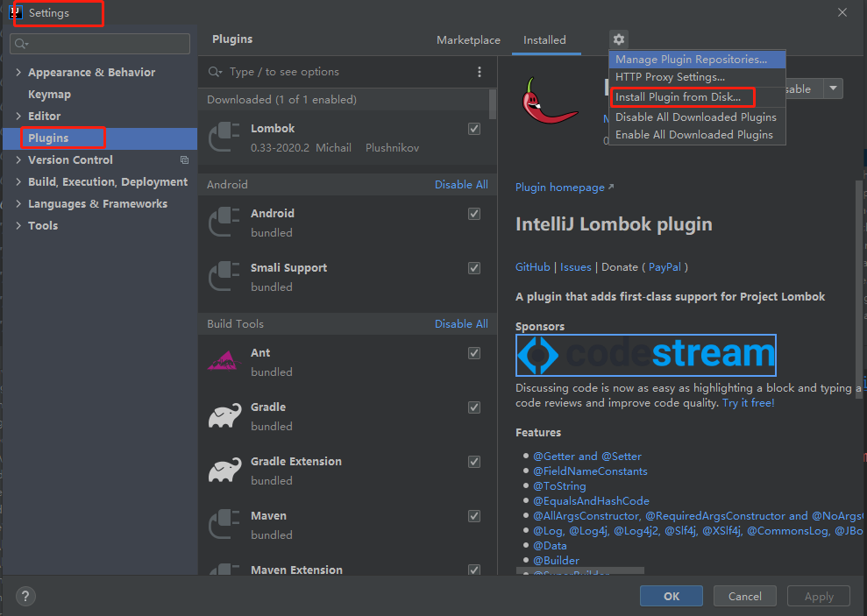Click the Smali Support plugin icon
867x616 pixels.
(x=224, y=276)
